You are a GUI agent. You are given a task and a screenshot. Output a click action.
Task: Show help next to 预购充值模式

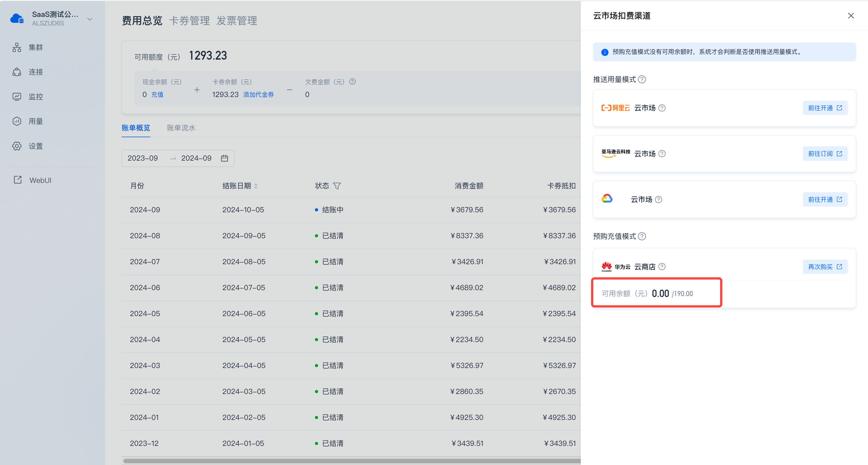642,236
